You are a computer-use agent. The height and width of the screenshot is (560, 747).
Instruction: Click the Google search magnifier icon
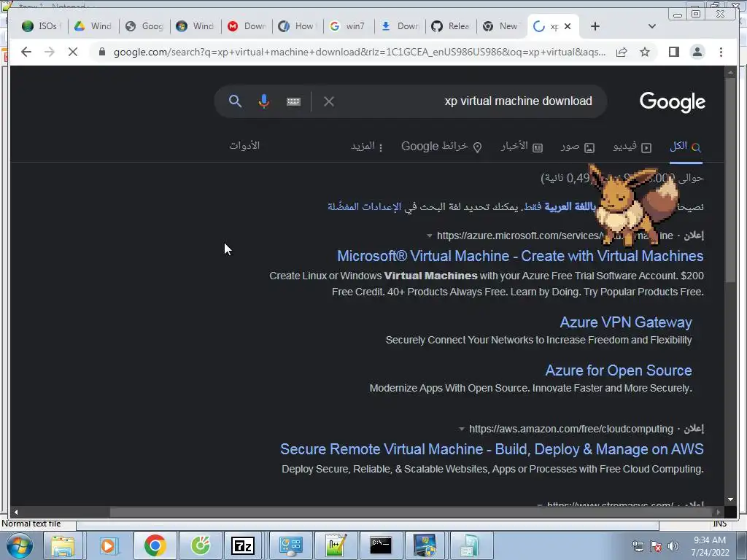[x=235, y=101]
